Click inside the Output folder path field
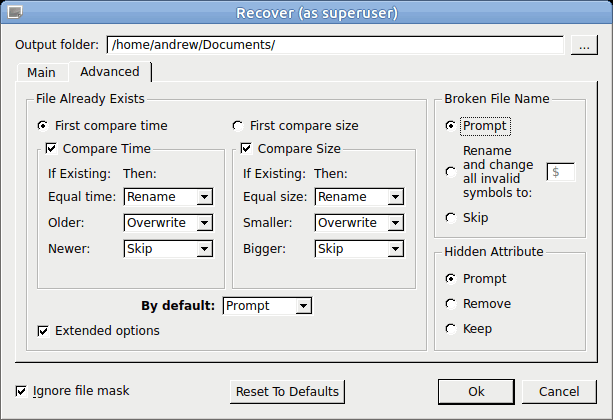This screenshot has width=613, height=420. pos(335,45)
